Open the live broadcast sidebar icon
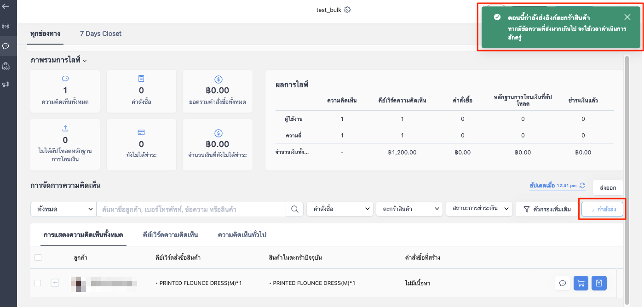The image size is (644, 307). [x=6, y=26]
